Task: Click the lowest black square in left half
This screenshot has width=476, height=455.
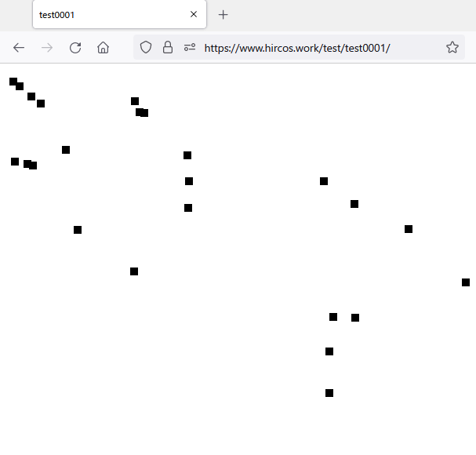Action: point(134,271)
